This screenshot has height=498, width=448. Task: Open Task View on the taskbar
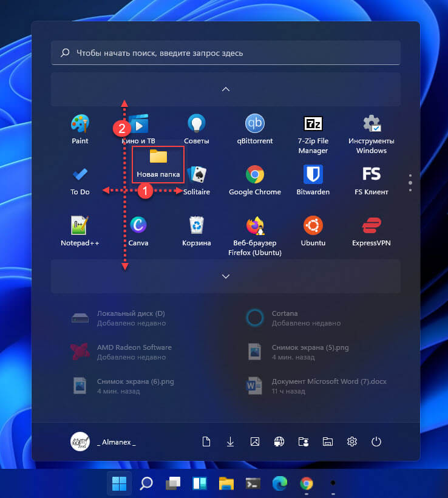coord(173,483)
